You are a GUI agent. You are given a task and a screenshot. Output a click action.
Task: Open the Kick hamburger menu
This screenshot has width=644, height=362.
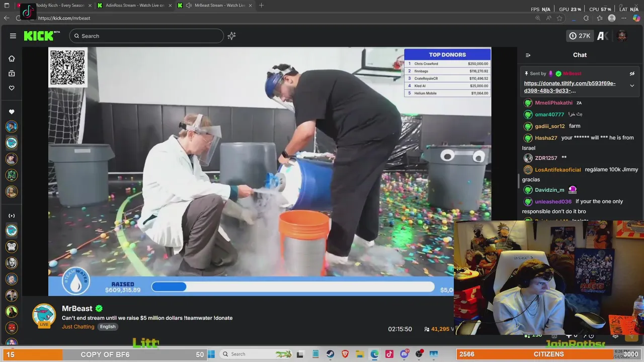click(x=13, y=36)
